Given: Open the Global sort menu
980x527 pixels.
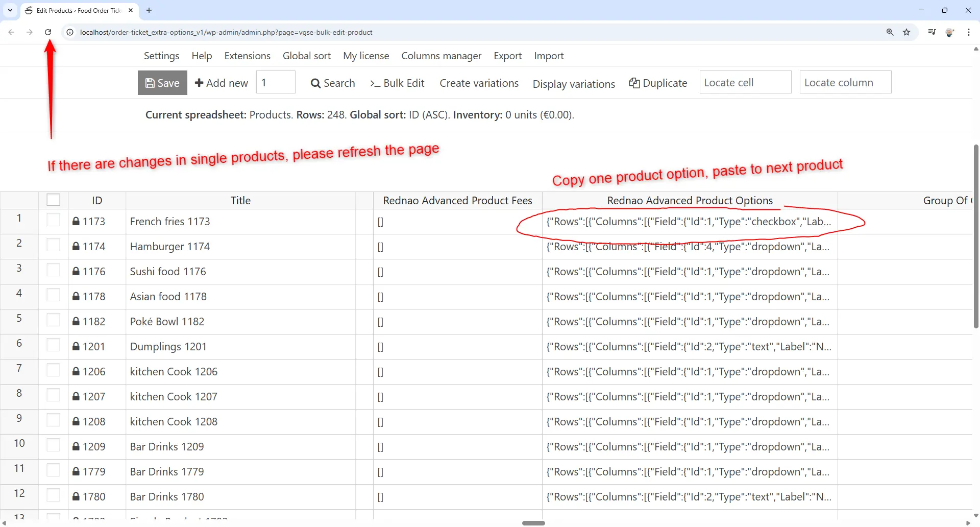Looking at the screenshot, I should click(306, 56).
